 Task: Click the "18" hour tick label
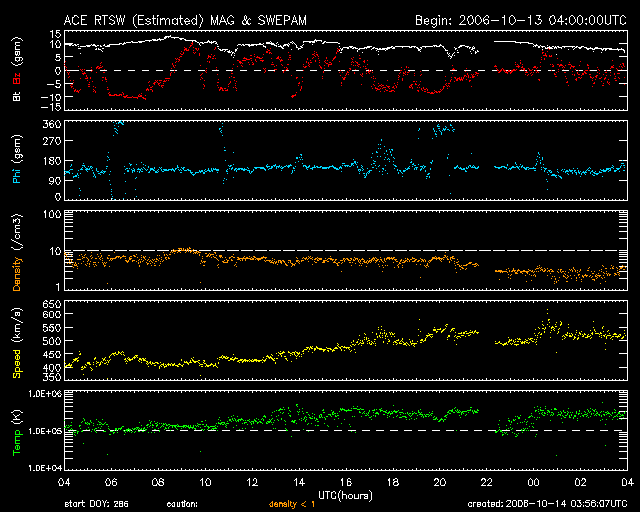pyautogui.click(x=393, y=482)
